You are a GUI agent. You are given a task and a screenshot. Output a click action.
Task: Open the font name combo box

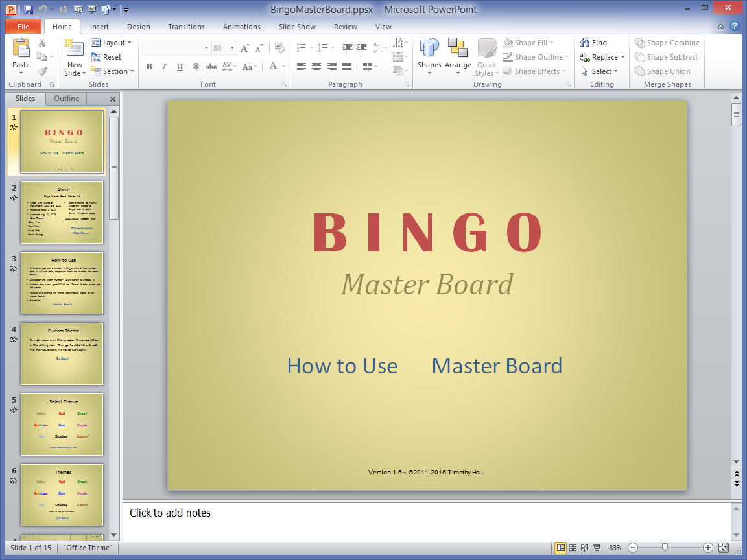point(176,47)
